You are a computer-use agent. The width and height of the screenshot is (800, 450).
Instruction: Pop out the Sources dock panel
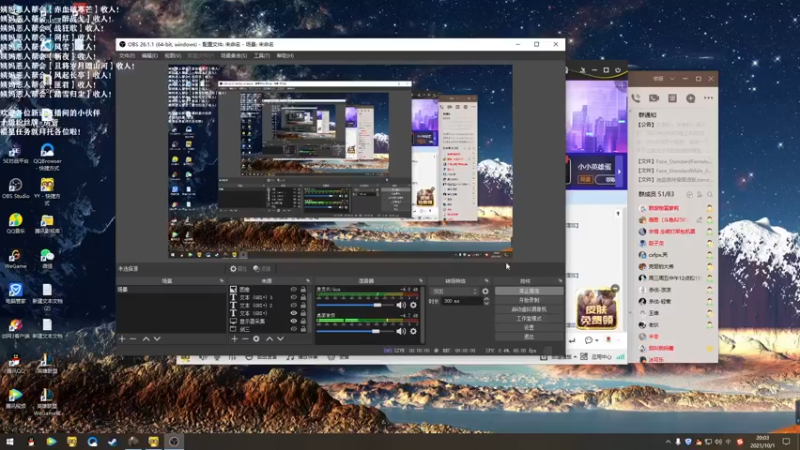coord(308,281)
